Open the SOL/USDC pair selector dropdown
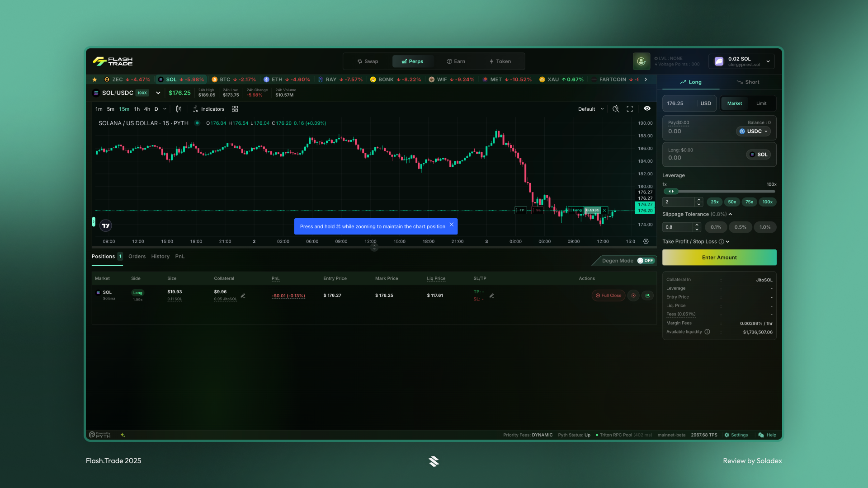Screen dimensions: 868x488 [x=158, y=93]
